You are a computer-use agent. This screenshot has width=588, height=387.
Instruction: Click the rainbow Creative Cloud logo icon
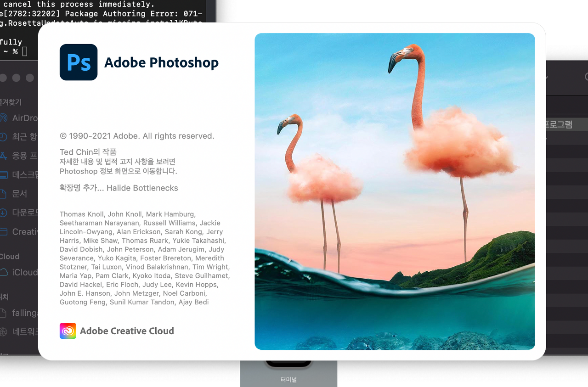(x=68, y=331)
